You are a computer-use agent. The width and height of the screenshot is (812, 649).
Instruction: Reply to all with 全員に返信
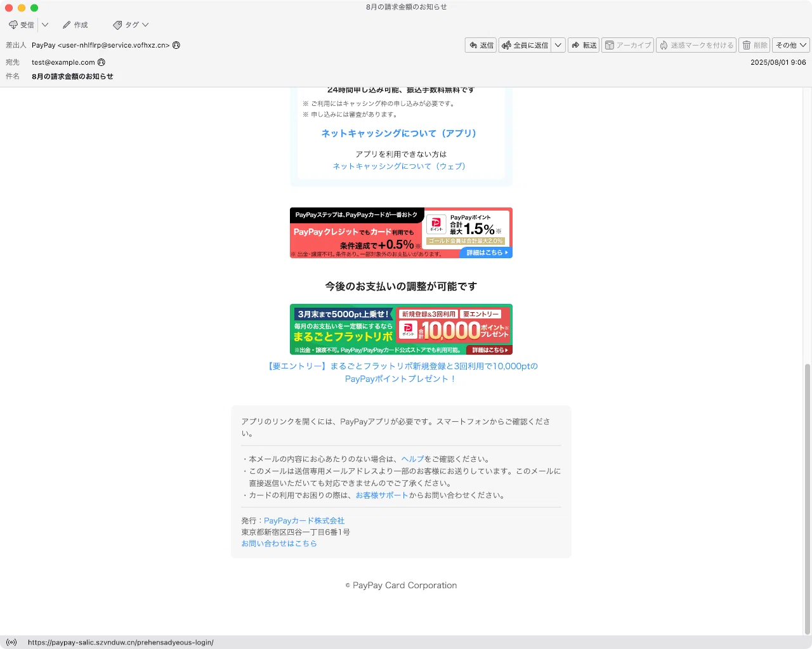(x=525, y=45)
